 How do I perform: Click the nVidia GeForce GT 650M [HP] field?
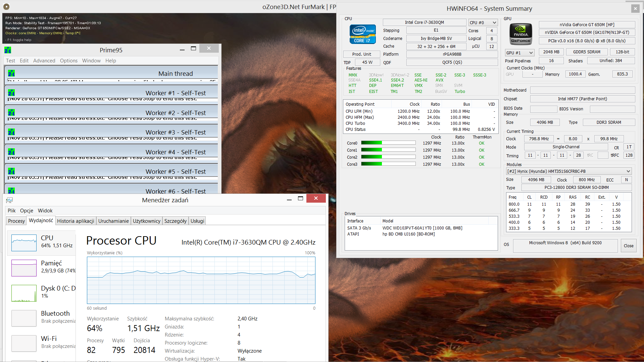[x=587, y=25]
